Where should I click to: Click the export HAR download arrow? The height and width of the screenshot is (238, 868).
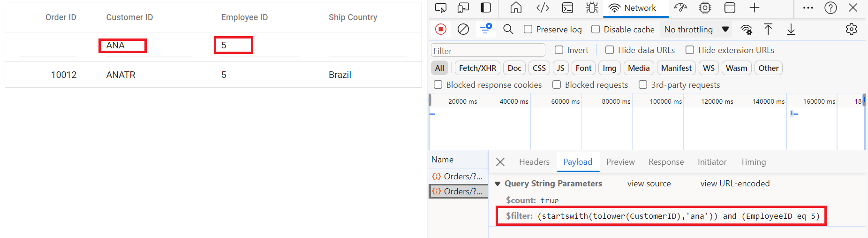tap(791, 30)
